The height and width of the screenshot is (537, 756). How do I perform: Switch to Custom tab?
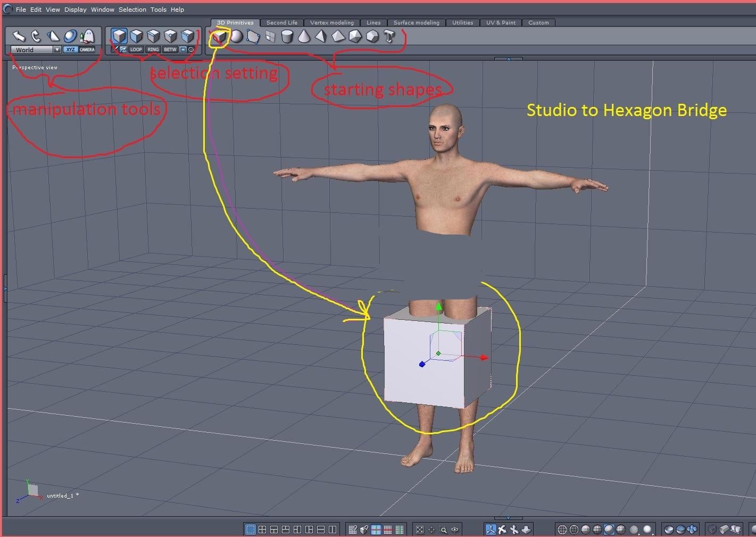click(538, 22)
